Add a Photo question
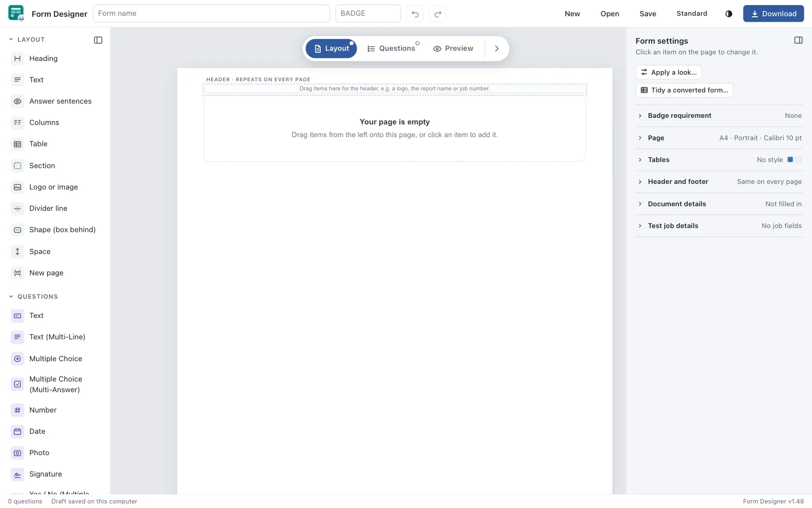Viewport: 812px width, 508px height. [55, 453]
